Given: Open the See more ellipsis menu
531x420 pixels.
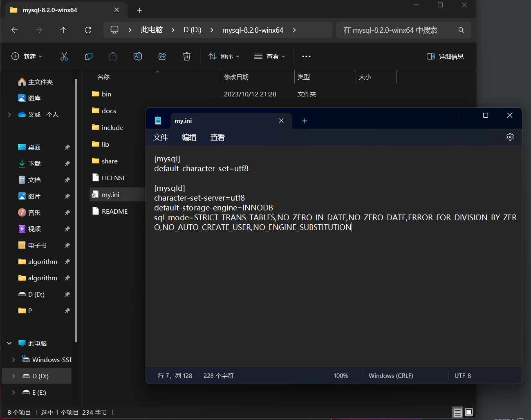Looking at the screenshot, I should coord(306,56).
